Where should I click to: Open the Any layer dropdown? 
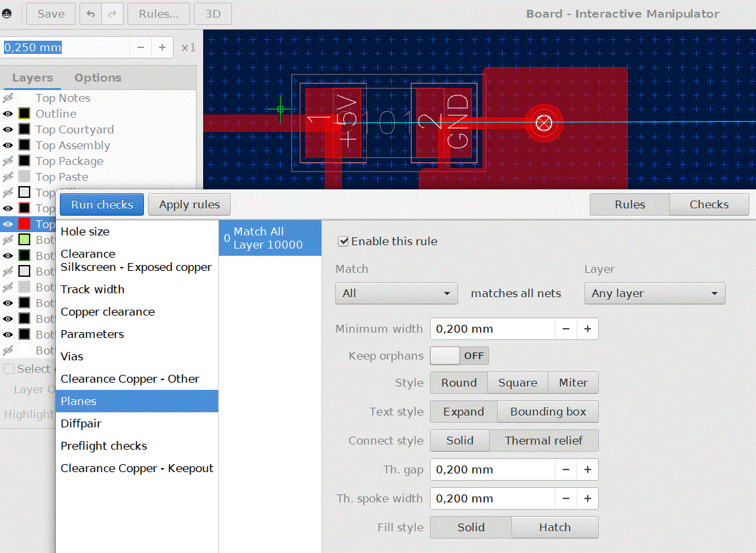(655, 293)
